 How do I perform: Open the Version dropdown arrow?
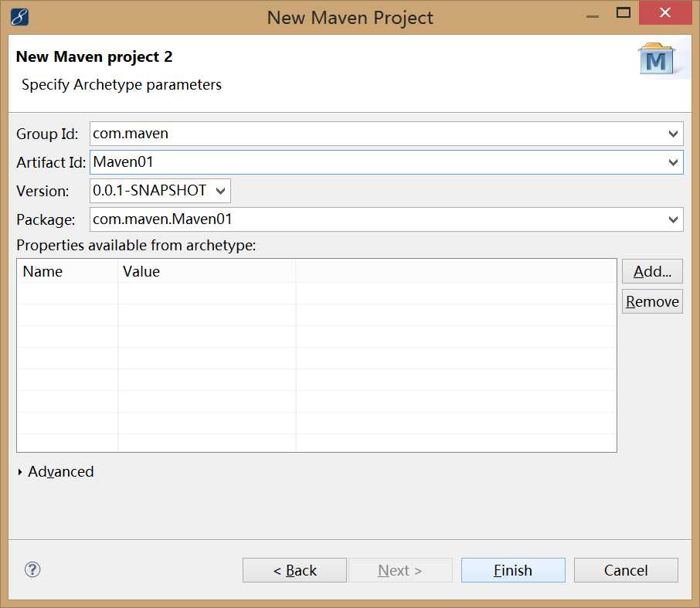click(x=220, y=191)
